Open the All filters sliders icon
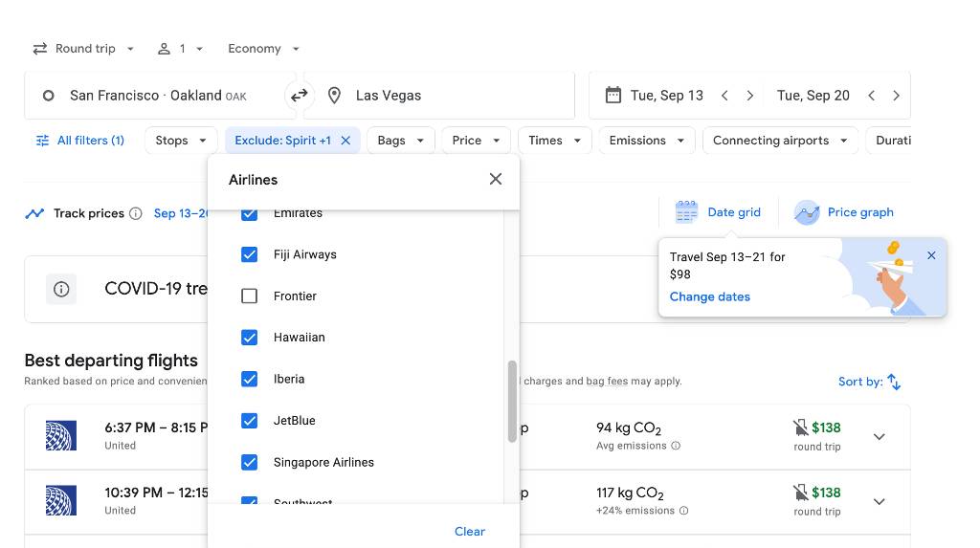 pyautogui.click(x=42, y=141)
